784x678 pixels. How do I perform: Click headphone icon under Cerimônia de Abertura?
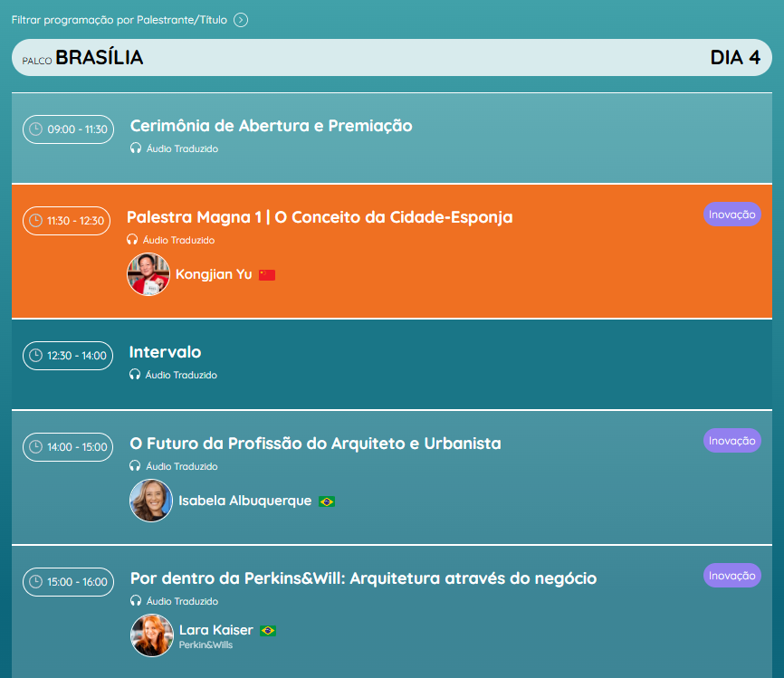136,148
